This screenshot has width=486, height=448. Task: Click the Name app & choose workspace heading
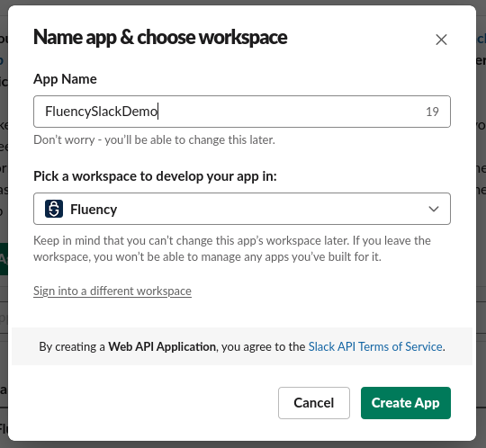[x=160, y=38]
